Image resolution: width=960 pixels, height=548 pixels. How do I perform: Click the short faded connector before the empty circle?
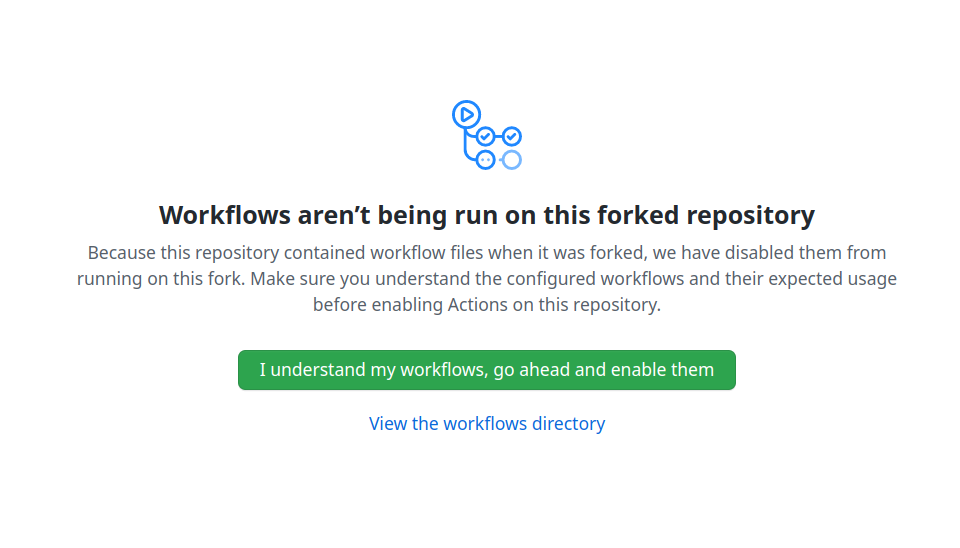498,159
